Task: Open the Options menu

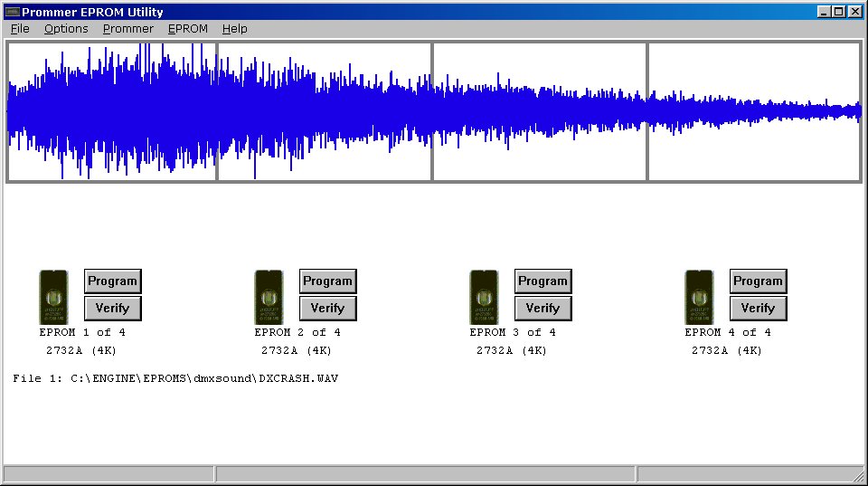Action: 66,29
